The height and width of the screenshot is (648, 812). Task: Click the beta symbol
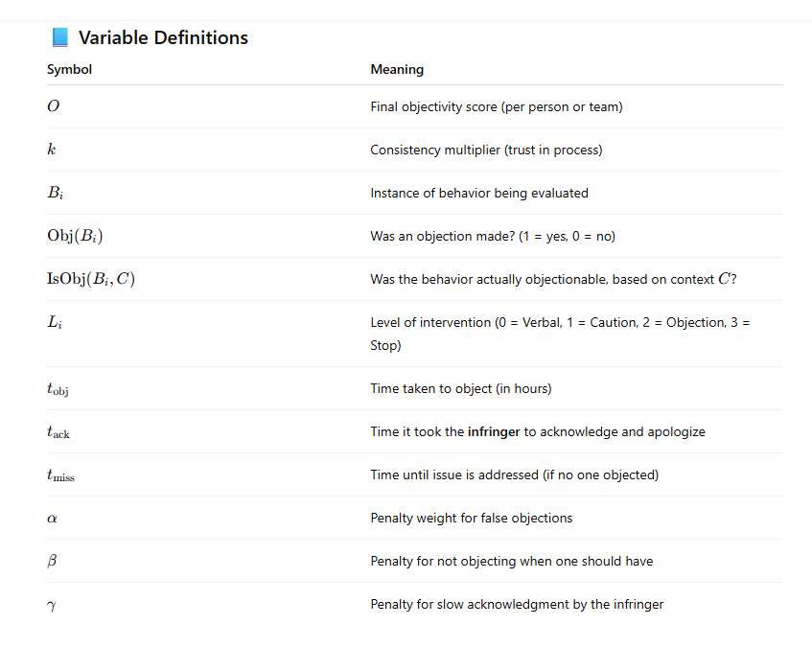pos(52,562)
